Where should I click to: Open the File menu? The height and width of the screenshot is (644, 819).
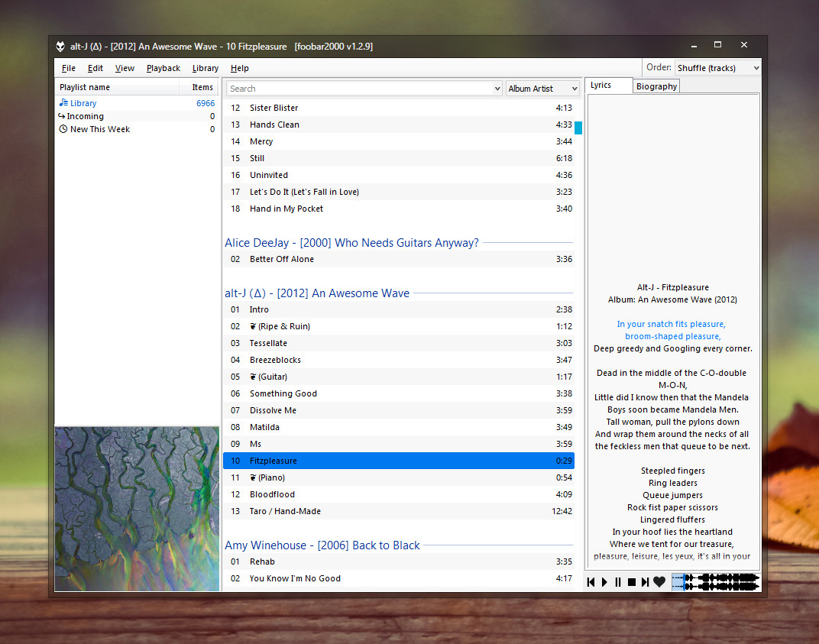[69, 68]
